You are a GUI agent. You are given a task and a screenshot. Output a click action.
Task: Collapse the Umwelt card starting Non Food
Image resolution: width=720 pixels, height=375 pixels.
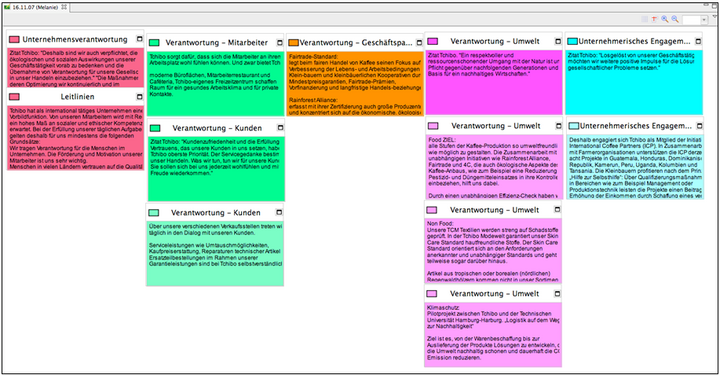pos(557,210)
